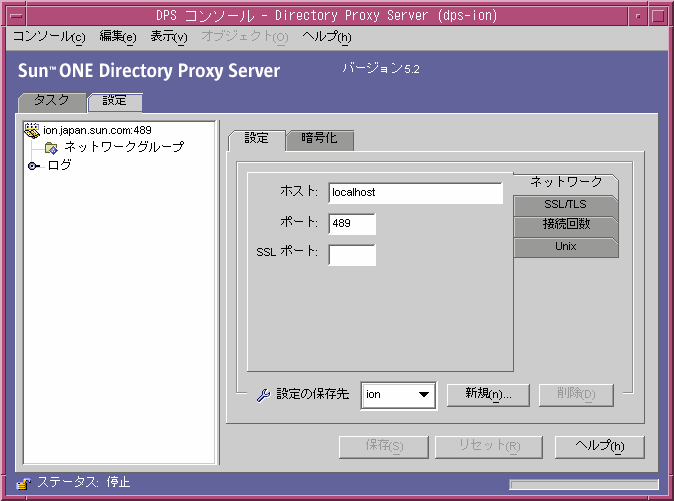The width and height of the screenshot is (674, 501).
Task: Open the 編集 menu
Action: pyautogui.click(x=118, y=37)
